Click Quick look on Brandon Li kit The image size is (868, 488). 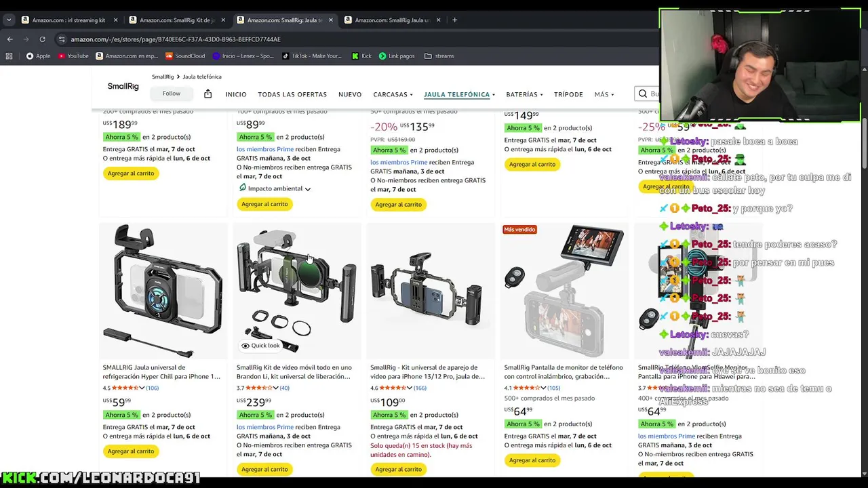click(260, 346)
